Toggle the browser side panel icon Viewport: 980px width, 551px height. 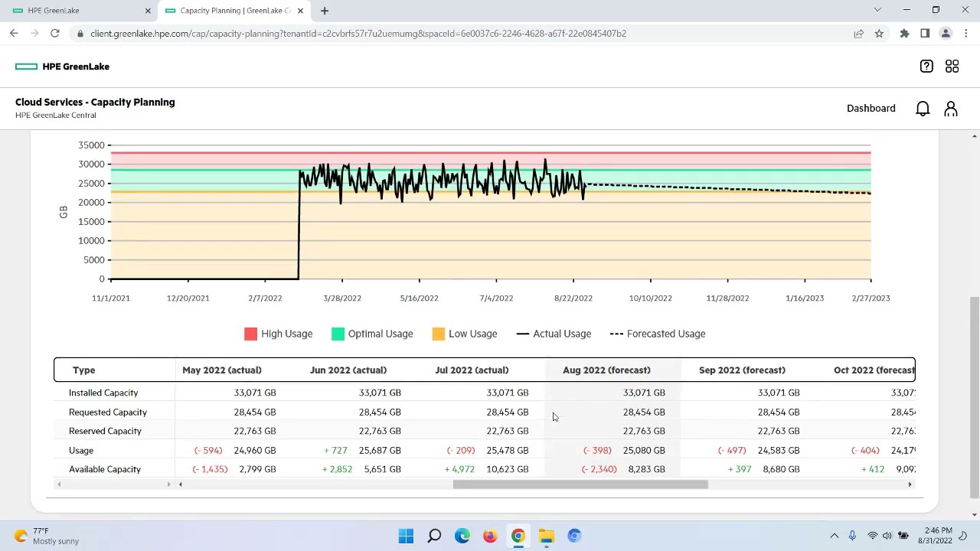(x=925, y=33)
